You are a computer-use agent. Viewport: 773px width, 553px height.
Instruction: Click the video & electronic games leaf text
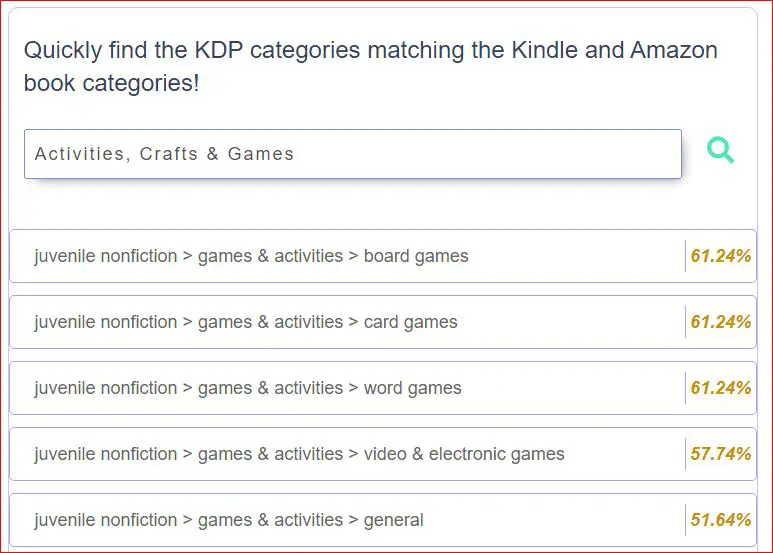(464, 454)
